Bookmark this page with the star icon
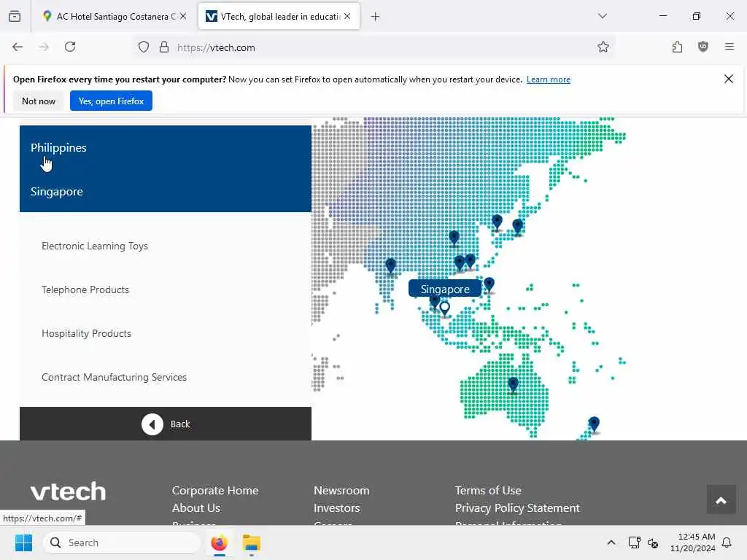747x560 pixels. click(603, 47)
